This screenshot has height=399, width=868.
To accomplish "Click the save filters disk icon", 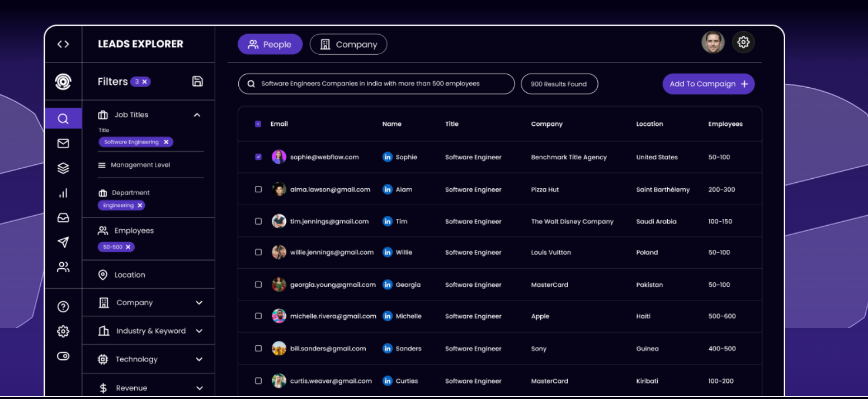I will [197, 81].
